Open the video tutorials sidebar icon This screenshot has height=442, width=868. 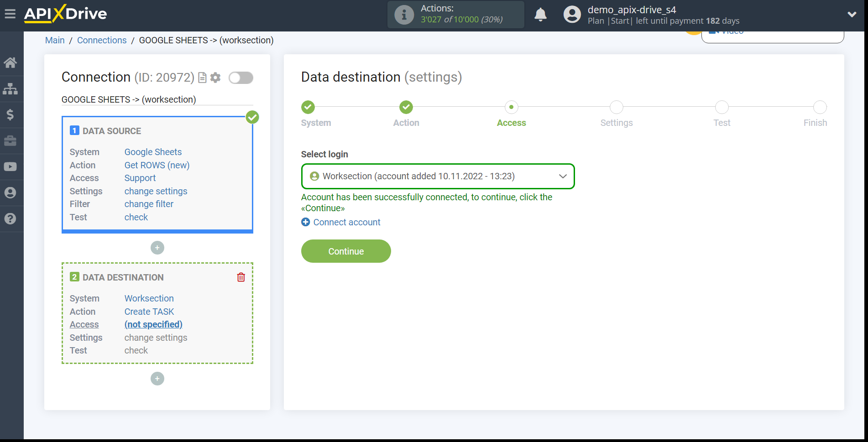tap(10, 166)
